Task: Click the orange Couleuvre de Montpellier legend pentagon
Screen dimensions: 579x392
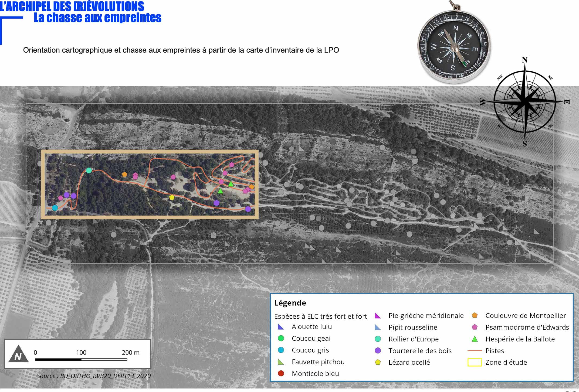Action: coord(475,315)
